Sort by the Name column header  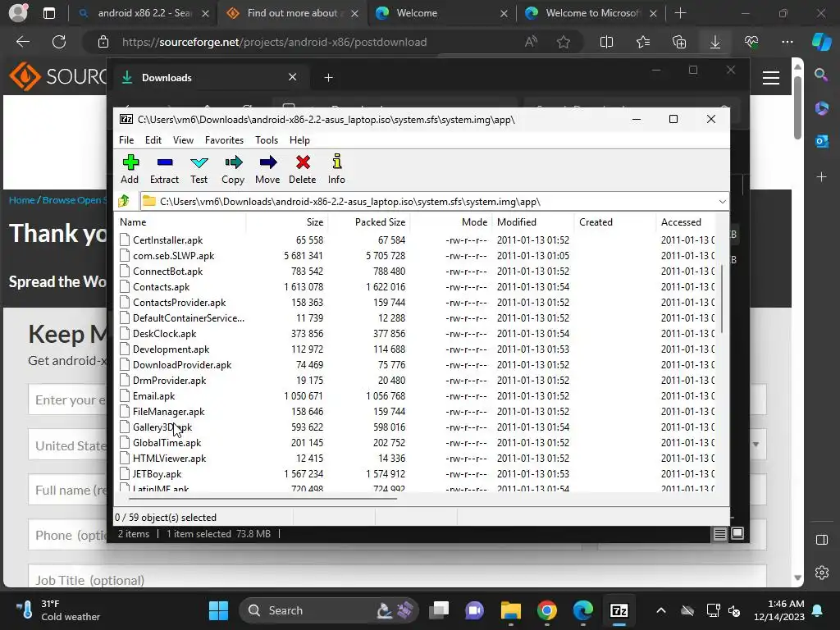click(180, 221)
